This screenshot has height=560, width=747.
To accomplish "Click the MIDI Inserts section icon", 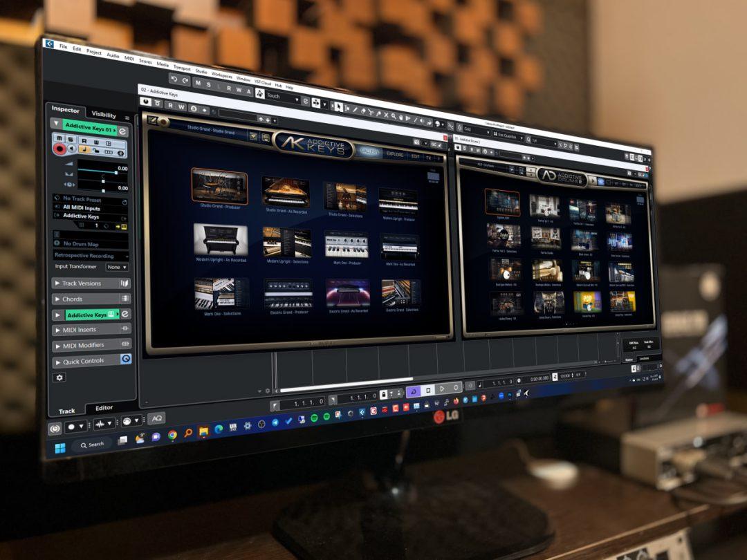I will 125,328.
